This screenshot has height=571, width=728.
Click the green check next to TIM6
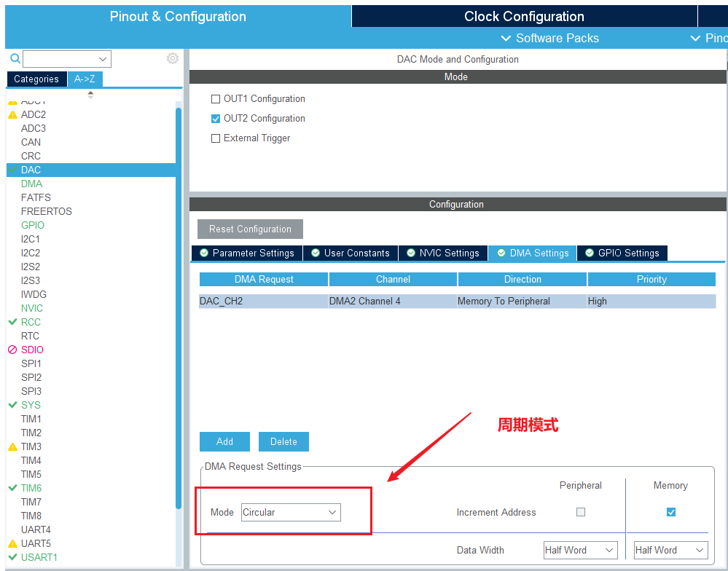(x=13, y=488)
